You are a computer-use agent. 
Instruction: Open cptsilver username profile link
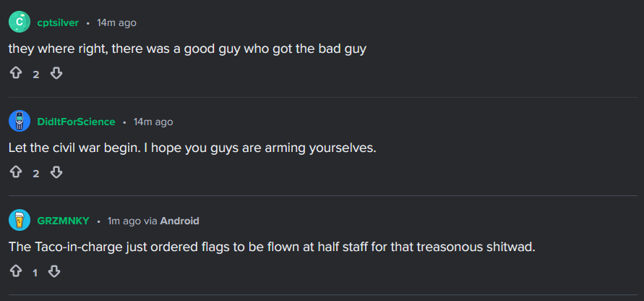pyautogui.click(x=58, y=22)
